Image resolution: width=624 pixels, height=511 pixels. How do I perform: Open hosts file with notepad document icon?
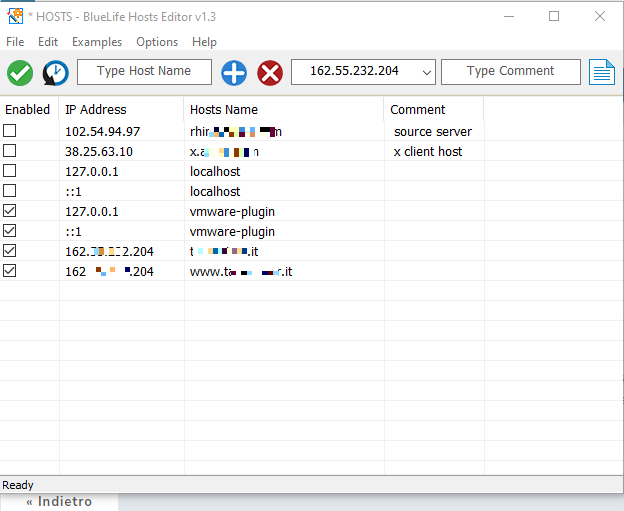tap(602, 72)
